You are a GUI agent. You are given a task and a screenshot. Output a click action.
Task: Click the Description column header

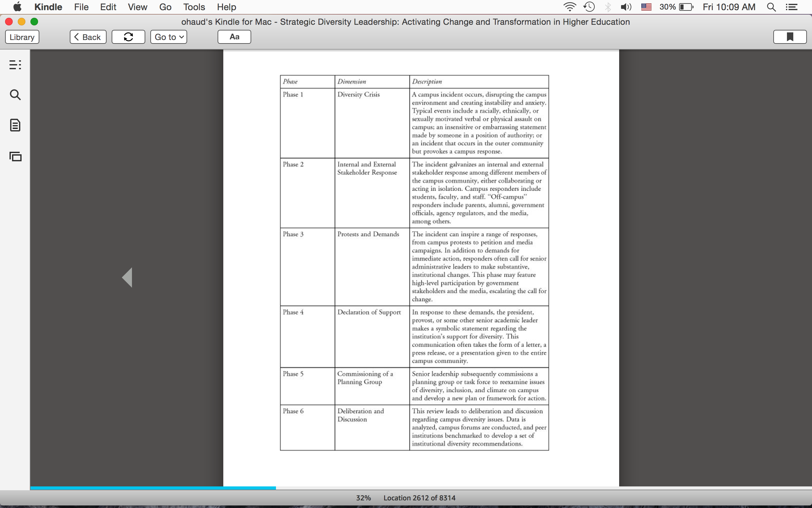479,82
